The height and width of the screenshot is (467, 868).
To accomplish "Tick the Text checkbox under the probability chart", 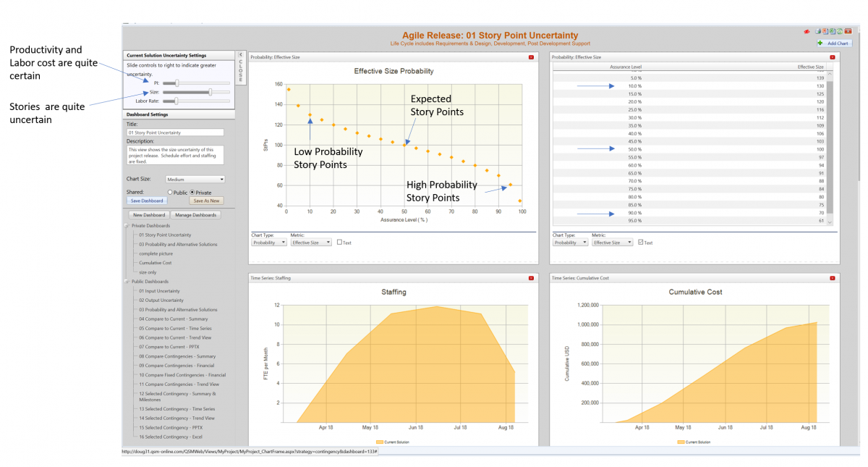I will tap(340, 243).
